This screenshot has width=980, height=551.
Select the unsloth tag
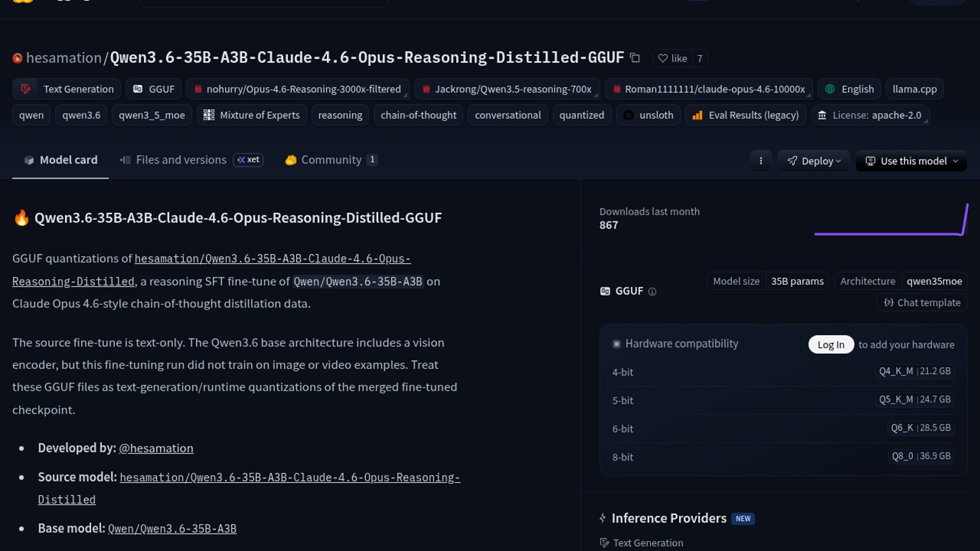pyautogui.click(x=648, y=115)
